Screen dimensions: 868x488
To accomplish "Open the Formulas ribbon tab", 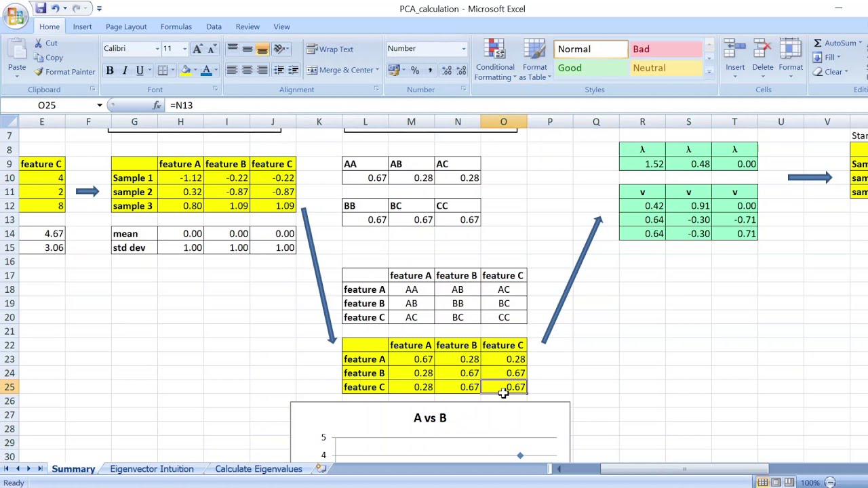I will pos(176,26).
